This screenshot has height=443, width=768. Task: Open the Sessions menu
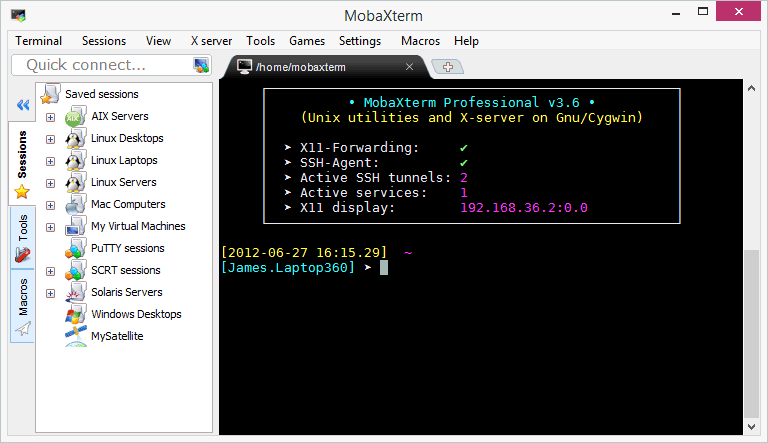[104, 41]
